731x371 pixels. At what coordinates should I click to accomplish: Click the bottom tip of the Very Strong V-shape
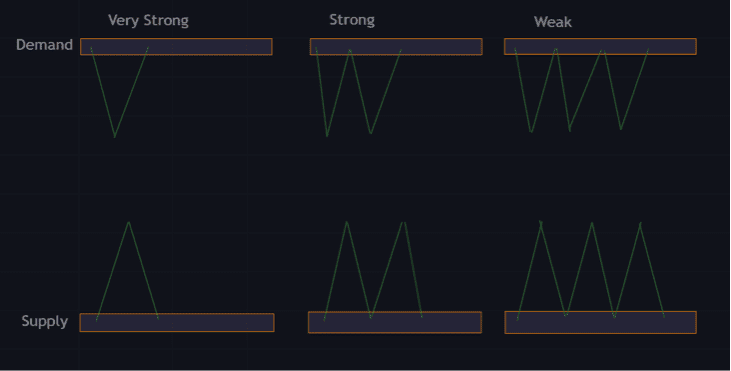[115, 136]
